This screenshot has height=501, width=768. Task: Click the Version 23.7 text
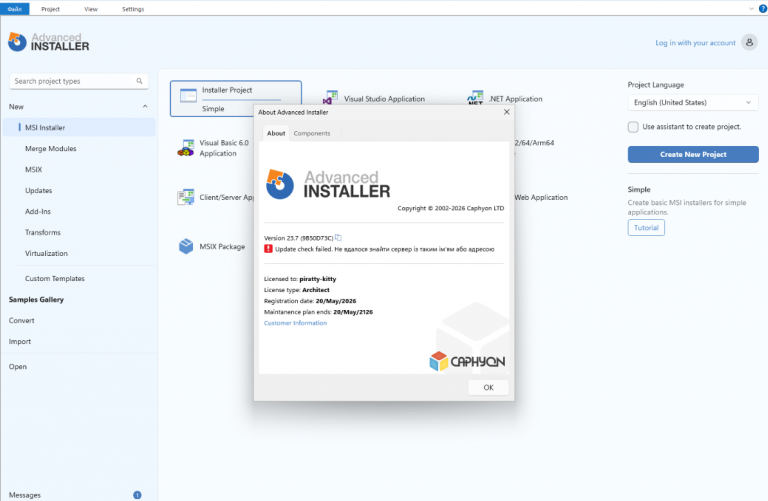(x=298, y=238)
